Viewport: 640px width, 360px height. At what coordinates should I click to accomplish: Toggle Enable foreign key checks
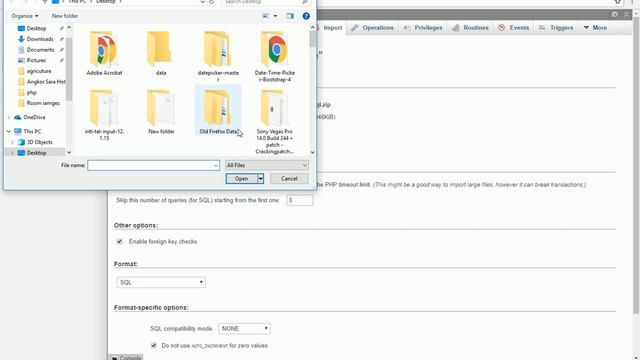pos(120,242)
